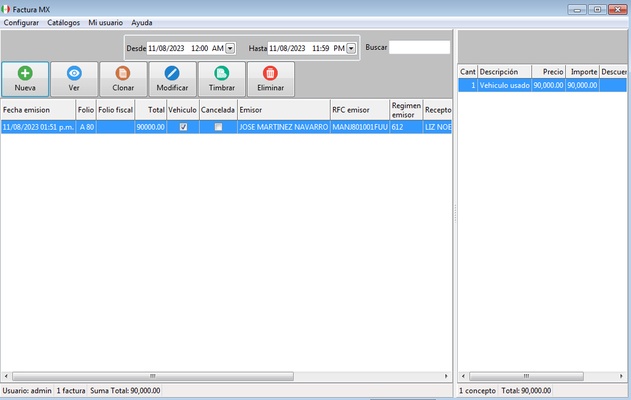Open the Desde date picker dropdown

230,48
